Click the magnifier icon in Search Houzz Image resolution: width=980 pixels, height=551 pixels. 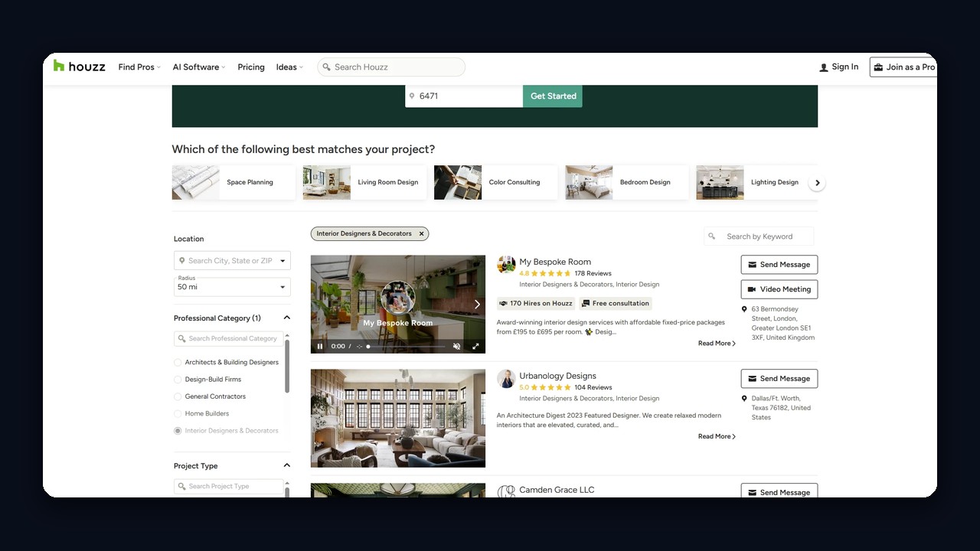(326, 67)
